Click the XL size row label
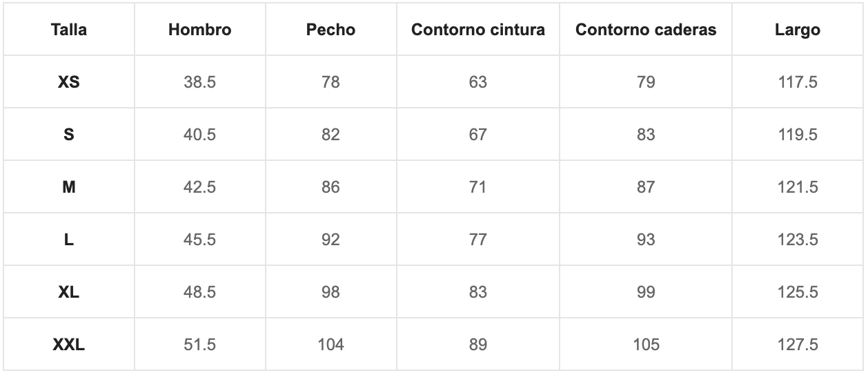868x373 pixels. click(x=69, y=292)
